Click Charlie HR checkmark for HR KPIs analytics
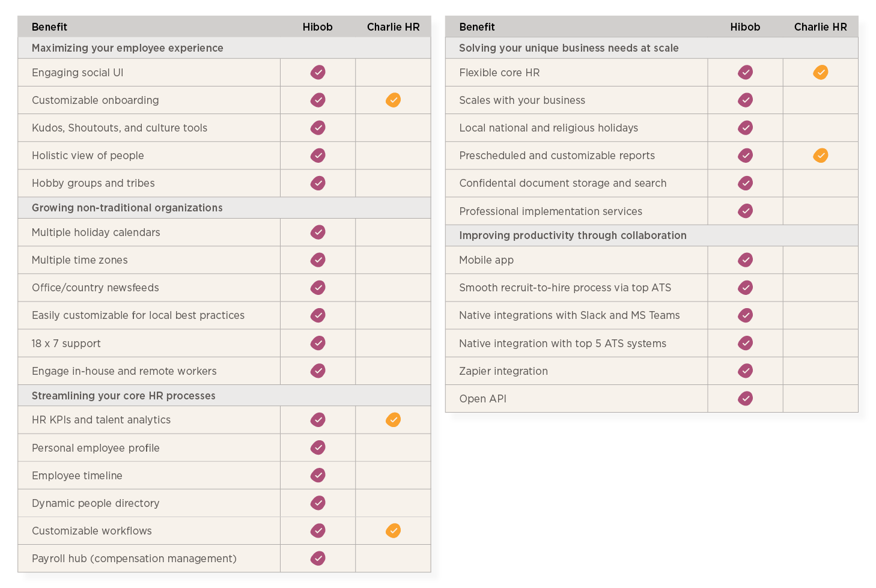This screenshot has height=588, width=876. pos(393,420)
